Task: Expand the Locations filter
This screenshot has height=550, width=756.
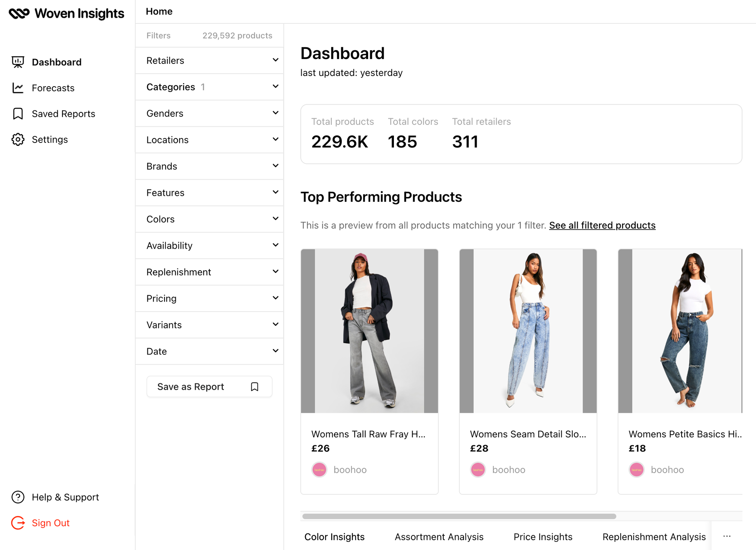Action: pos(209,140)
